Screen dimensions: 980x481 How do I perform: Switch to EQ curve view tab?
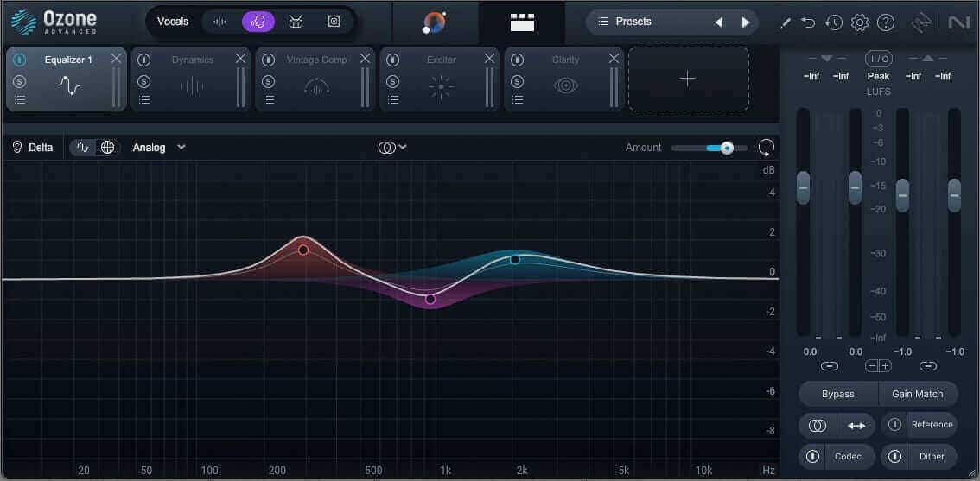[x=82, y=148]
